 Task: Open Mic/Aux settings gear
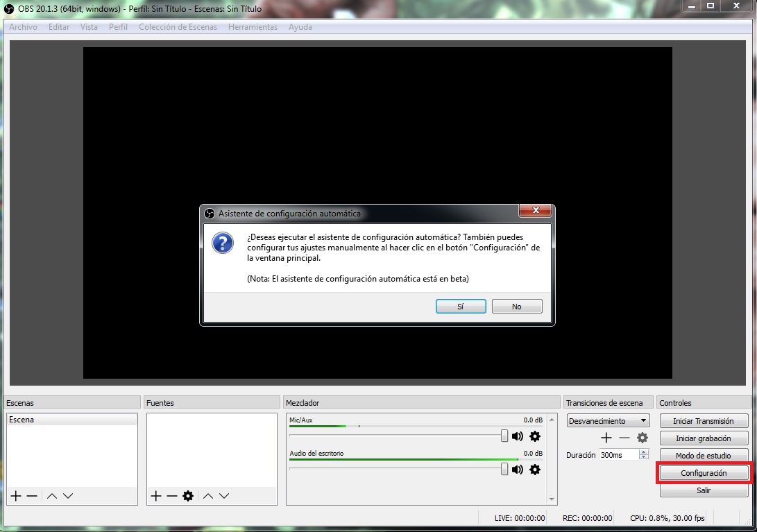535,436
